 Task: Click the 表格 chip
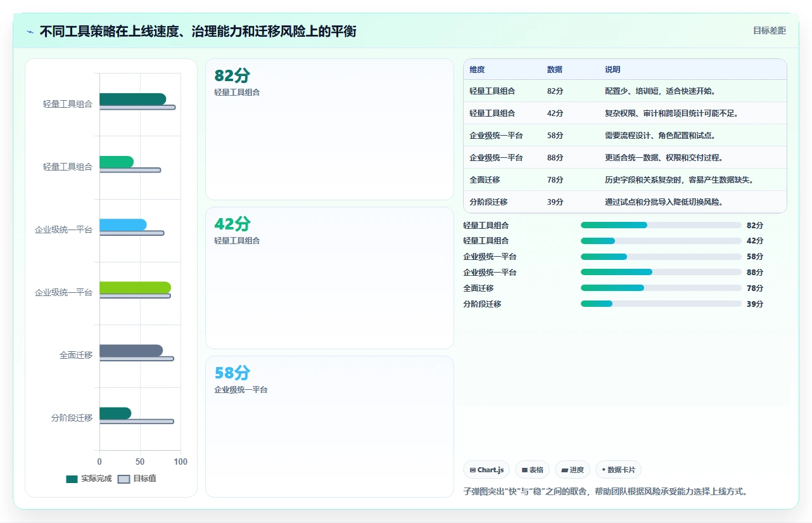click(532, 470)
